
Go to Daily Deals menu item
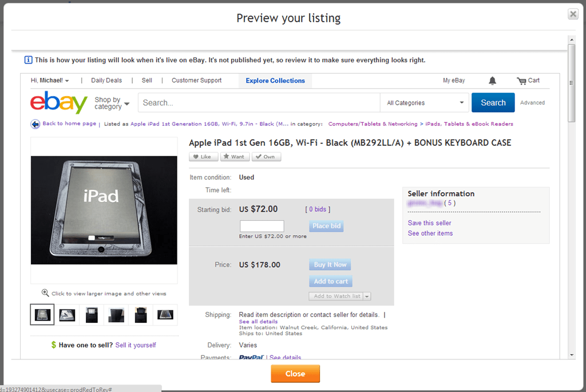(x=106, y=81)
